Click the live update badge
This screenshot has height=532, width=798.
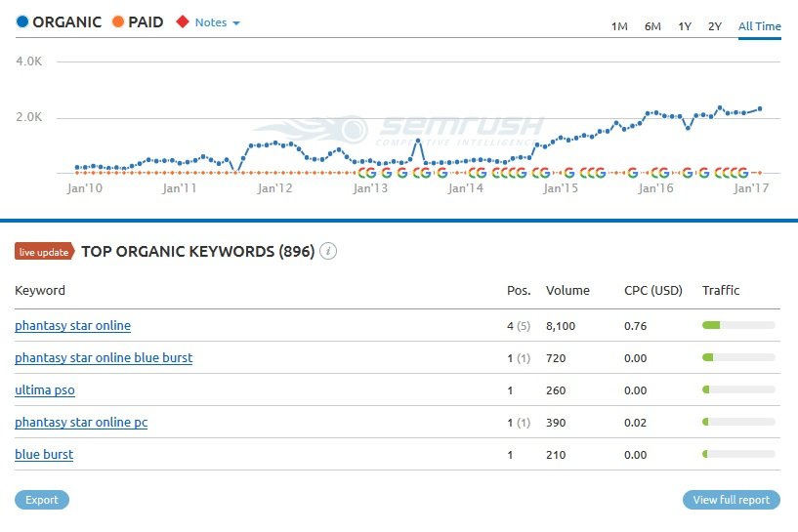click(44, 252)
